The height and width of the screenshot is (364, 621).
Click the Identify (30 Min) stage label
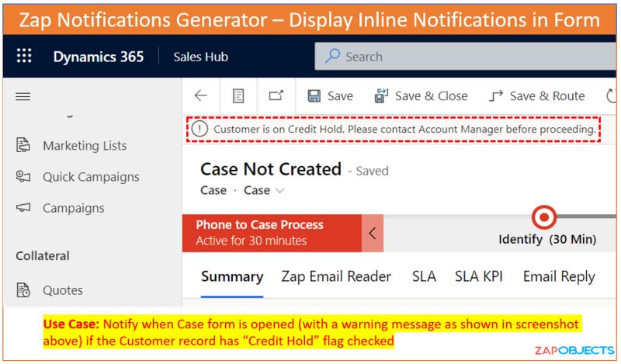click(547, 240)
